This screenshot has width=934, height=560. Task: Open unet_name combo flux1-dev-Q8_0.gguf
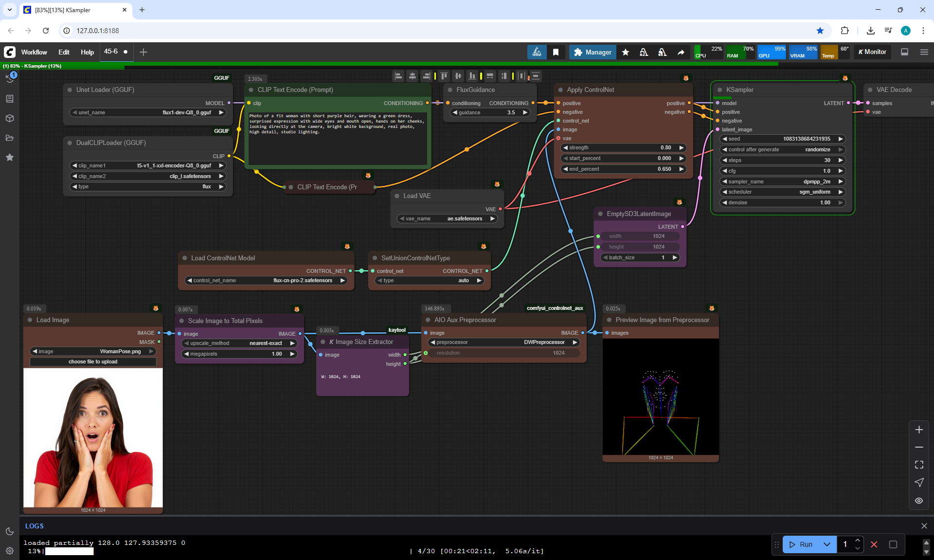148,112
